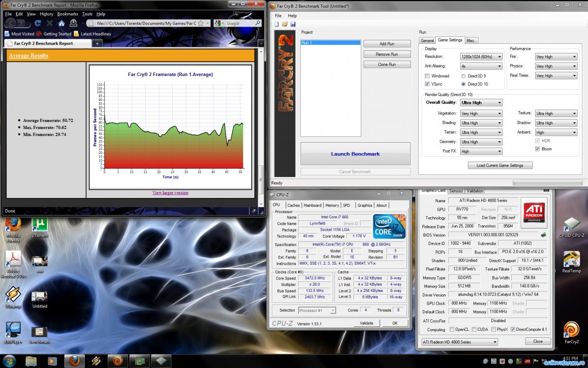Screen dimensions: 588x368
Task: Switch to Firefox via taskbar button
Action: coord(74,361)
